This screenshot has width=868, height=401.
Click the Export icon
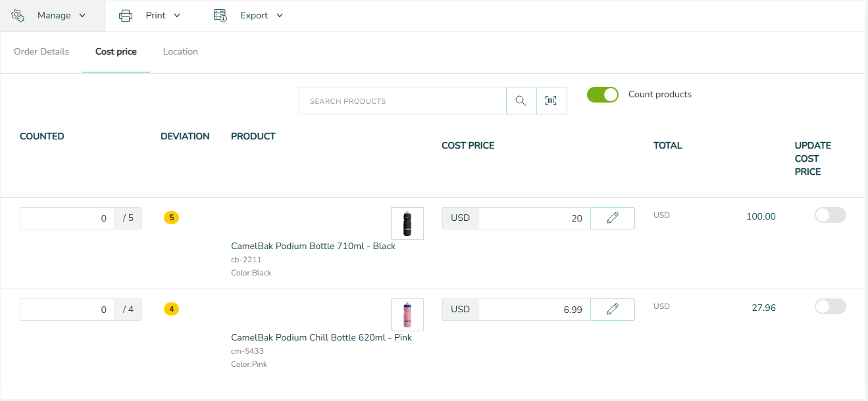tap(220, 15)
